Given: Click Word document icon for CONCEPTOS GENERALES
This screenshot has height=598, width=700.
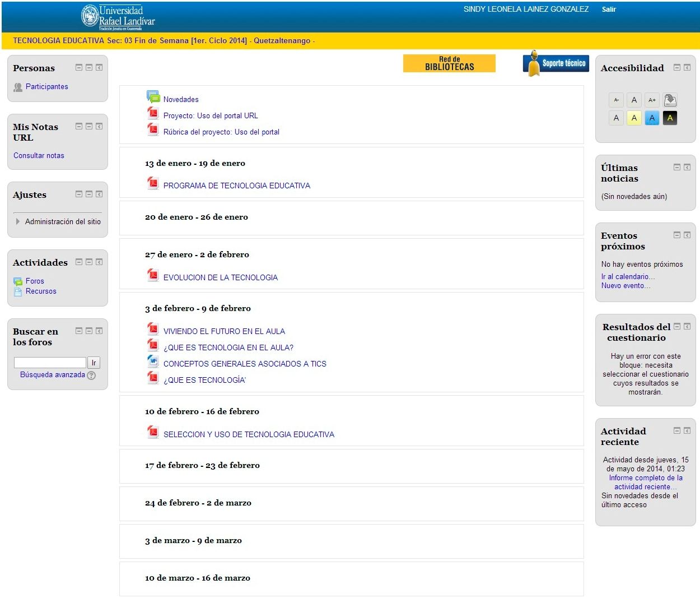Looking at the screenshot, I should click(x=153, y=361).
